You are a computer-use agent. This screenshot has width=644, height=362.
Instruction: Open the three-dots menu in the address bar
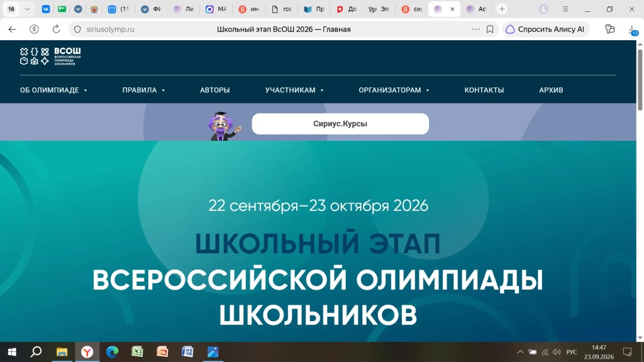tap(475, 29)
